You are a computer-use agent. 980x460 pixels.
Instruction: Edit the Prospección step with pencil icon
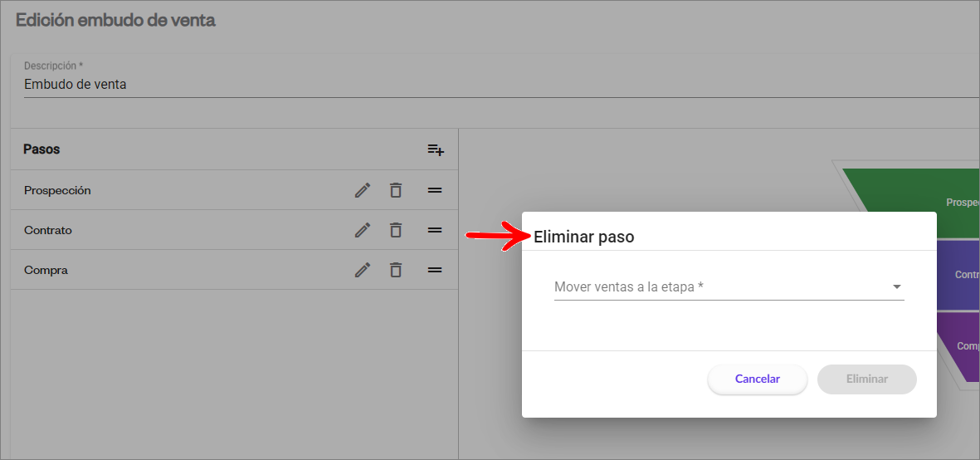(363, 190)
